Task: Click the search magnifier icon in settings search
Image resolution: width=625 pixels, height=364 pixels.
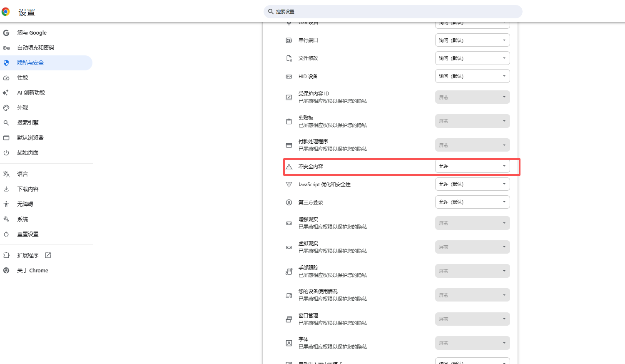Action: coord(271,12)
